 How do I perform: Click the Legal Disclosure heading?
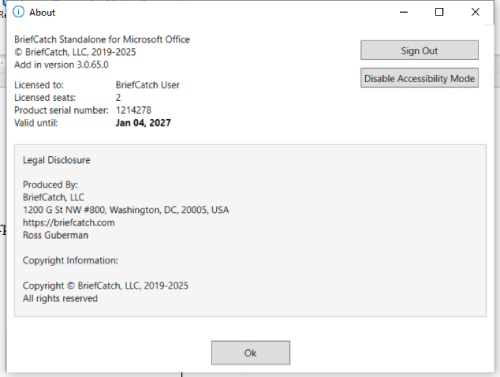click(x=56, y=160)
